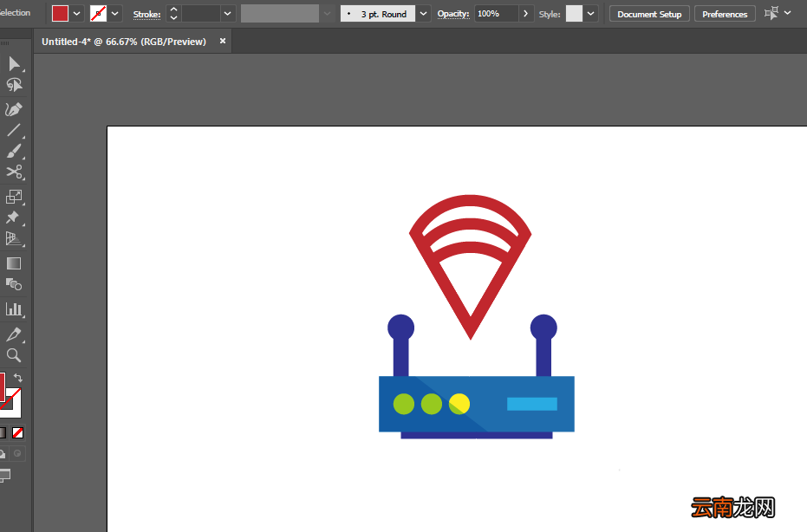Click the 100% opacity field

498,14
